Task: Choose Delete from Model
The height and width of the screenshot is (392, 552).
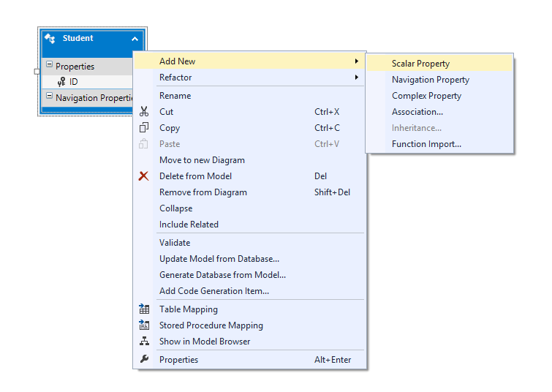Action: tap(249, 176)
